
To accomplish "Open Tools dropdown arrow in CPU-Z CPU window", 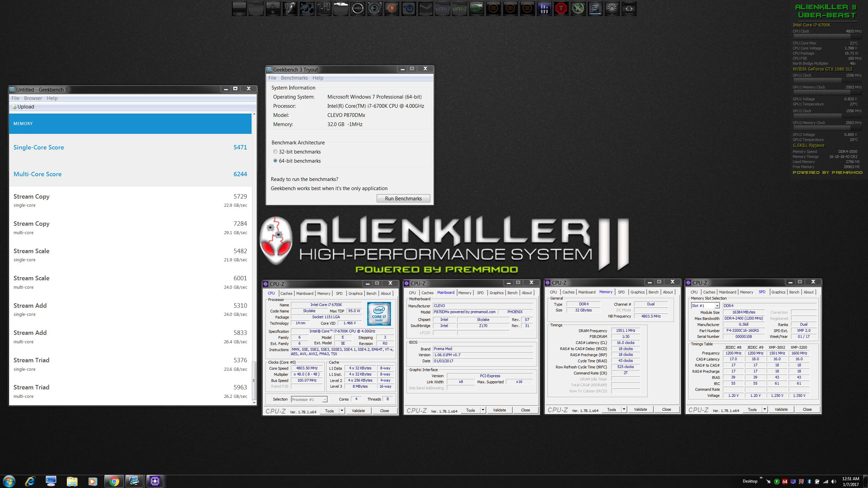I will point(342,411).
